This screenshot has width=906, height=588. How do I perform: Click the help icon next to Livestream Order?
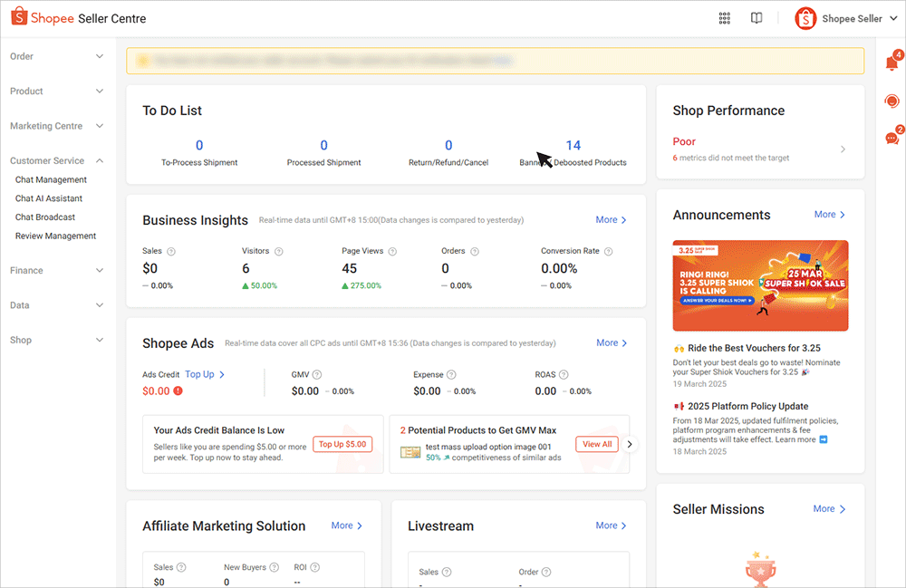[x=546, y=572]
